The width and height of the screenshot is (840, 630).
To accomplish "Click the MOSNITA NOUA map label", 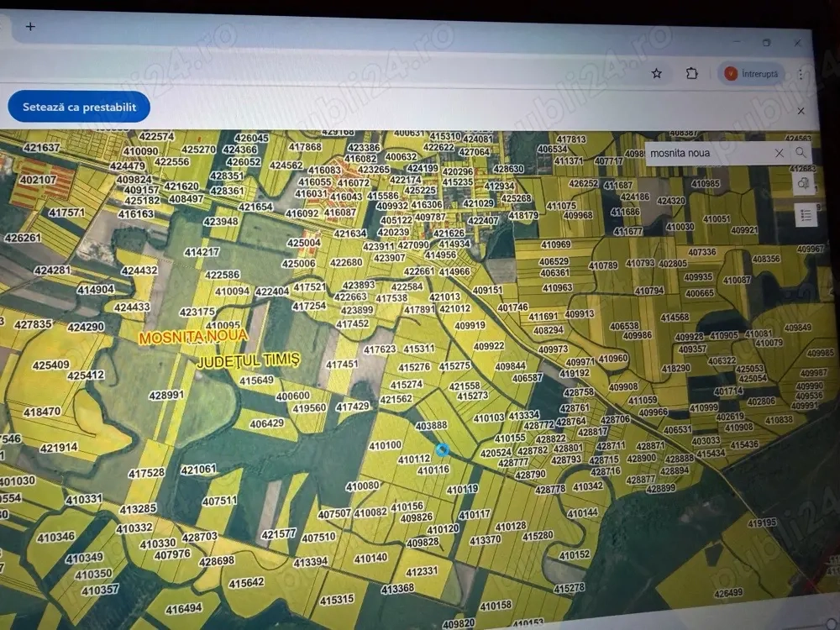I will tap(193, 337).
